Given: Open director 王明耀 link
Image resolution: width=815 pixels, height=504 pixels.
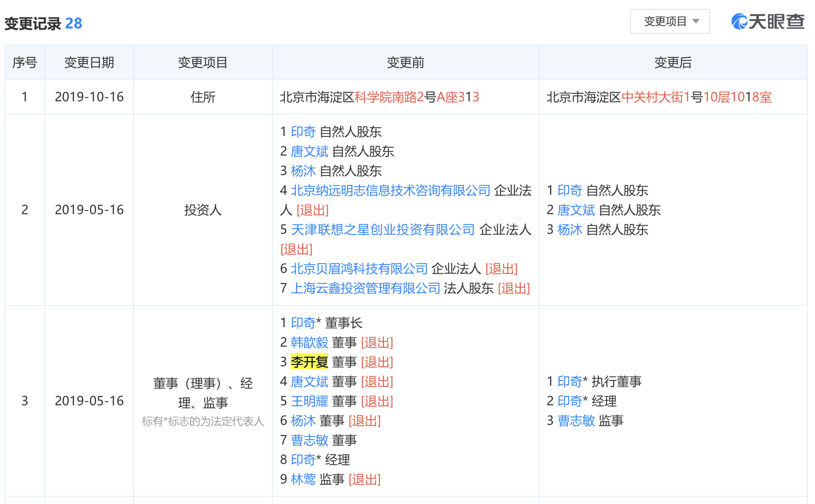Looking at the screenshot, I should pyautogui.click(x=309, y=401).
